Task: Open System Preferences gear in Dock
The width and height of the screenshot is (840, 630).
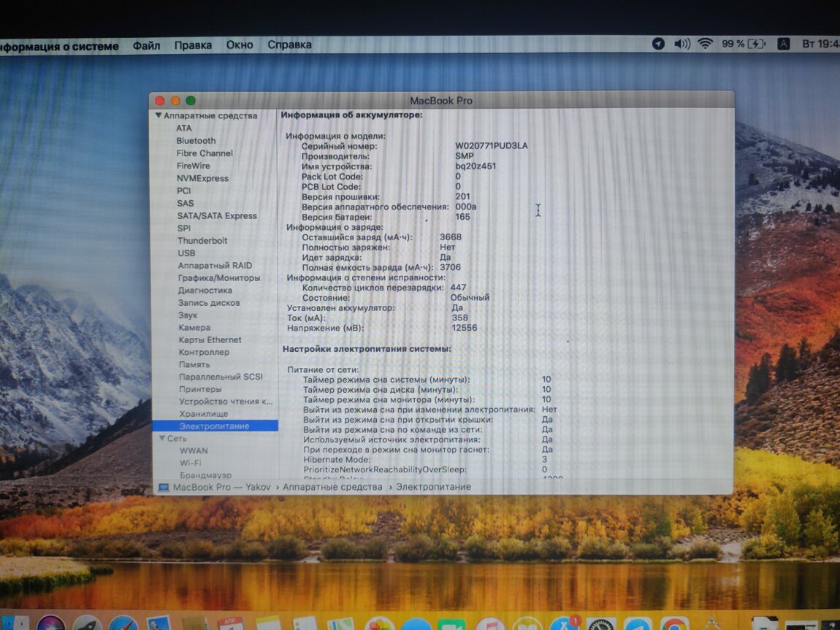Action: click(600, 623)
